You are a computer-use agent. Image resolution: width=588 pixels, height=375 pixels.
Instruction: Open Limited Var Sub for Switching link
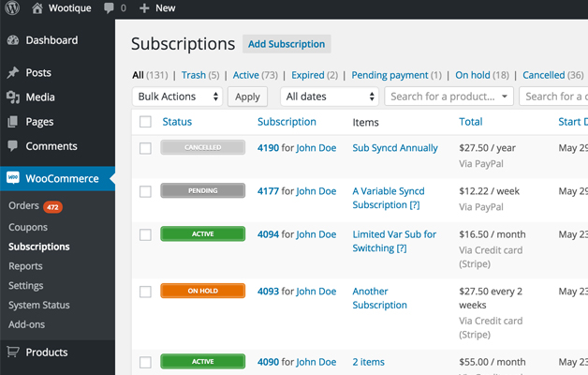(x=394, y=241)
